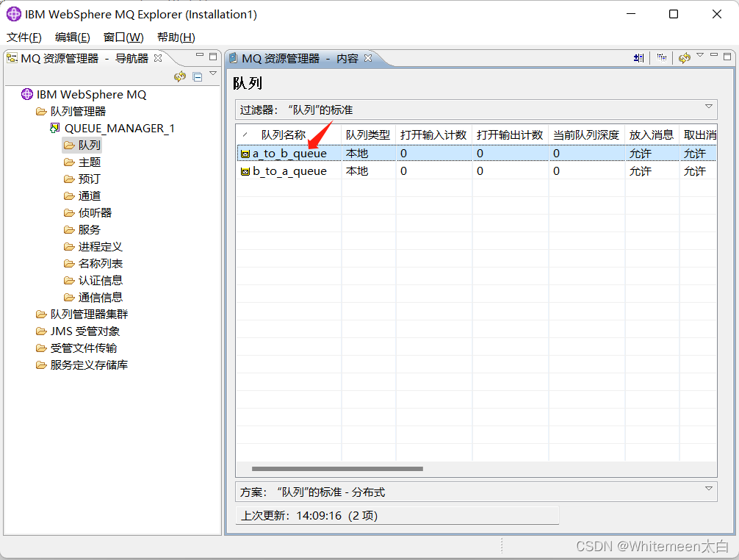Select the 侦听器 folder
The image size is (739, 560).
[95, 213]
